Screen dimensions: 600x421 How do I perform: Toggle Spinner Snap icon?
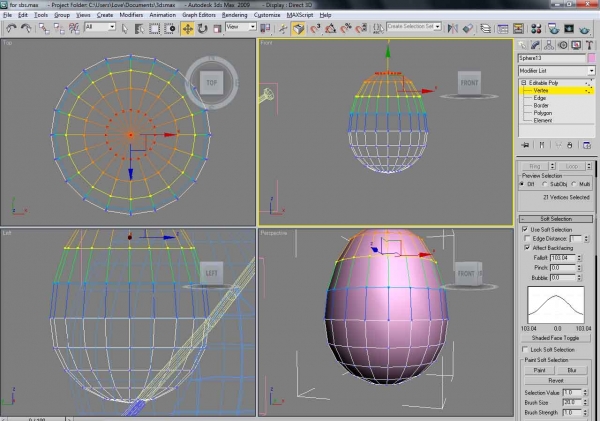pyautogui.click(x=361, y=29)
